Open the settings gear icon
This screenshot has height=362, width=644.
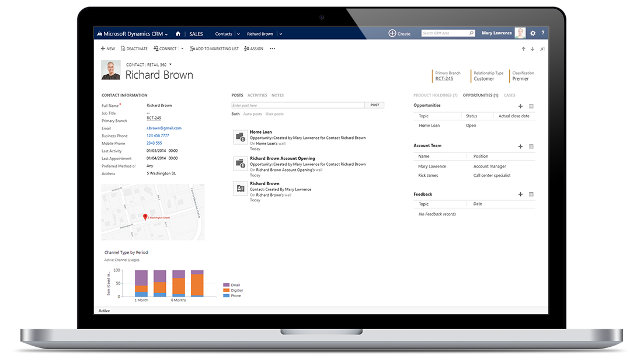pos(532,33)
